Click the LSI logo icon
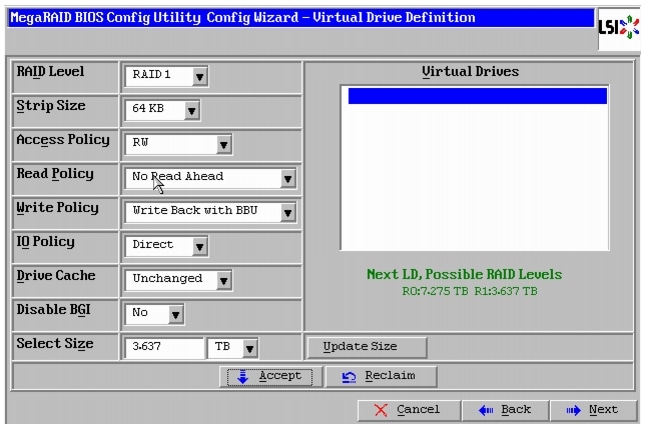649x427 pixels. click(x=618, y=28)
